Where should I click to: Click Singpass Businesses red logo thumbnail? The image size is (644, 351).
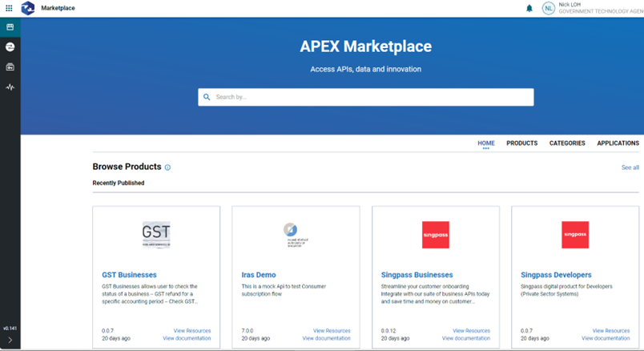[436, 235]
